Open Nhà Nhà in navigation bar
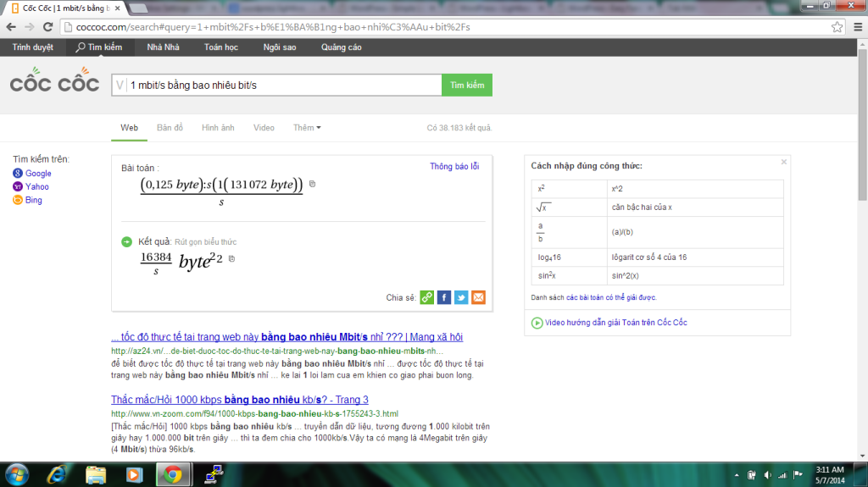This screenshot has height=487, width=868. (163, 47)
